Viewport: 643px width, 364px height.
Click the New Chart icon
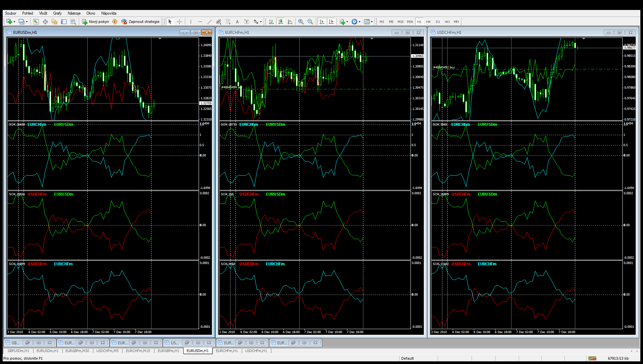[9, 22]
